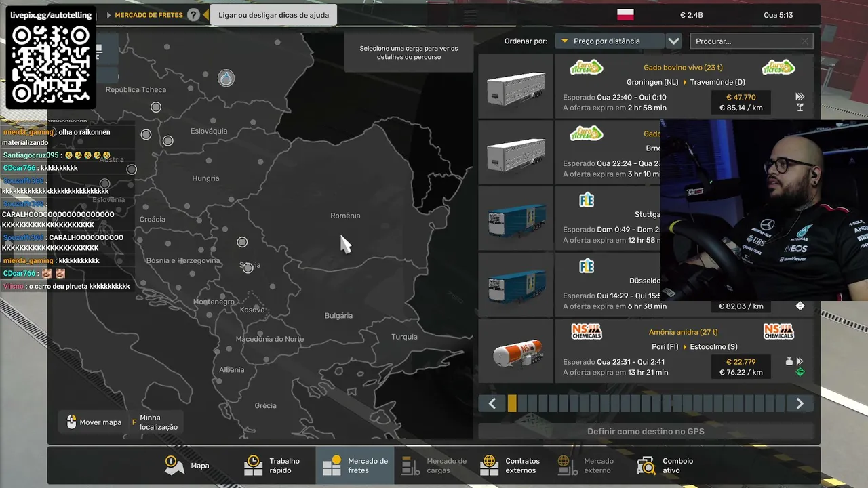Viewport: 868px width, 488px height.
Task: Click the FLE logo in the Düsseldorf offer
Action: tap(587, 266)
